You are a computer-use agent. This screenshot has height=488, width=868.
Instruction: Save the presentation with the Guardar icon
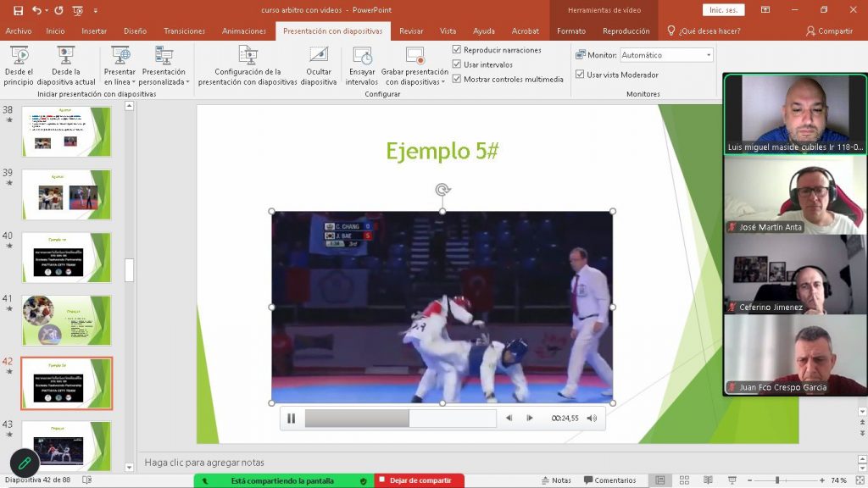18,10
